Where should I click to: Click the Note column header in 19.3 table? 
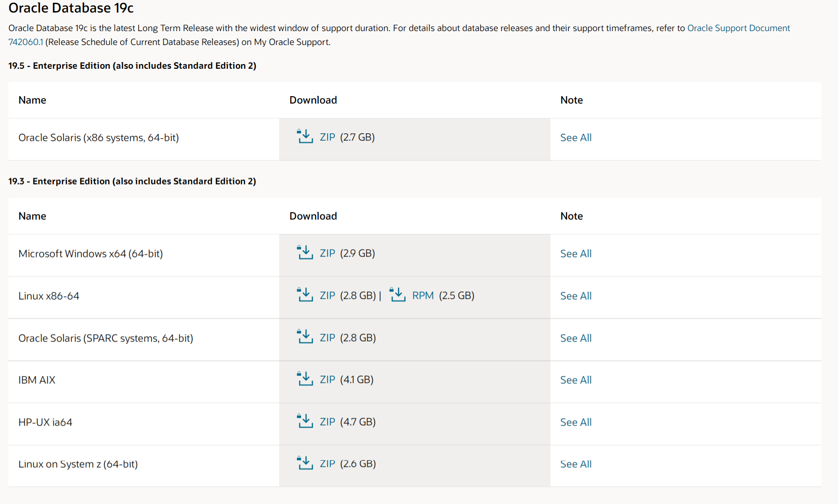tap(571, 216)
